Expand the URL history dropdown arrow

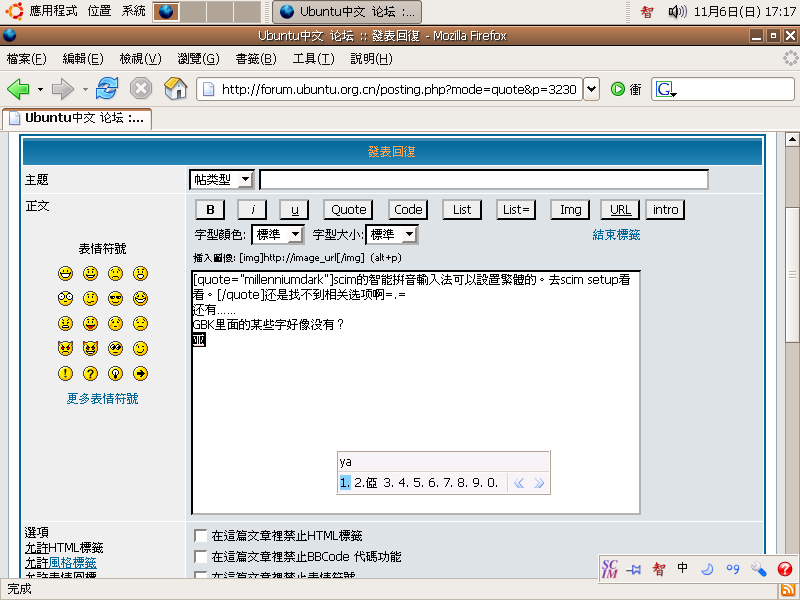(591, 89)
